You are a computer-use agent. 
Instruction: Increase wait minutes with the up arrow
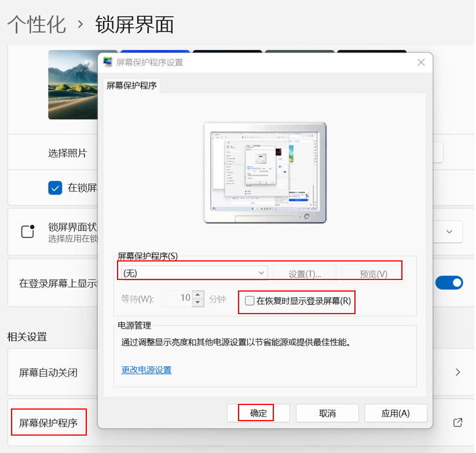point(198,295)
